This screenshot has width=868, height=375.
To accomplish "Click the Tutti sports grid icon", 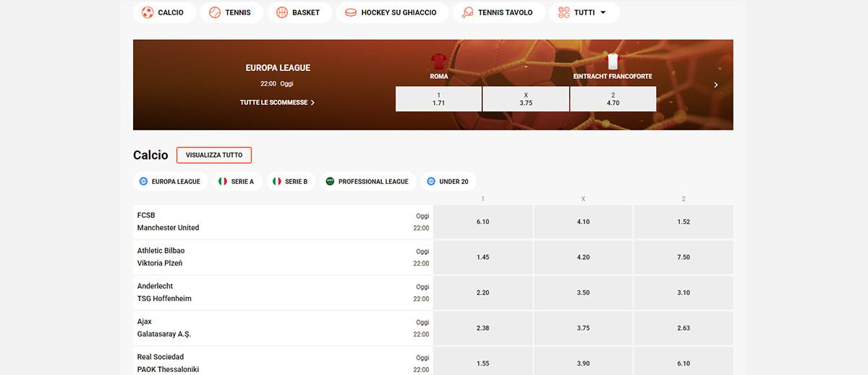I will tap(564, 12).
